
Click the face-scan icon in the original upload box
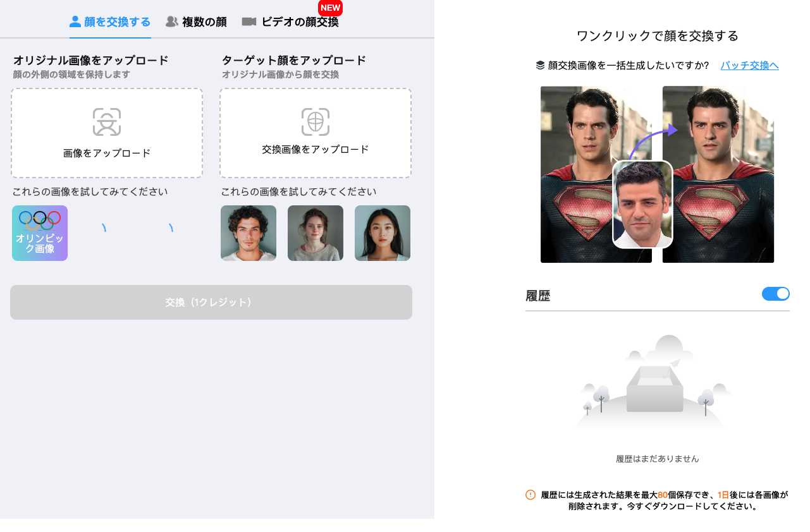pos(107,122)
